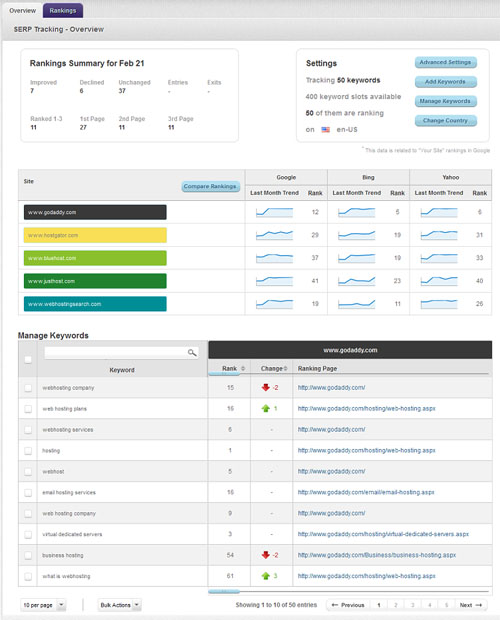The width and height of the screenshot is (500, 620).
Task: Go to page 5 of keywords
Action: point(446,605)
